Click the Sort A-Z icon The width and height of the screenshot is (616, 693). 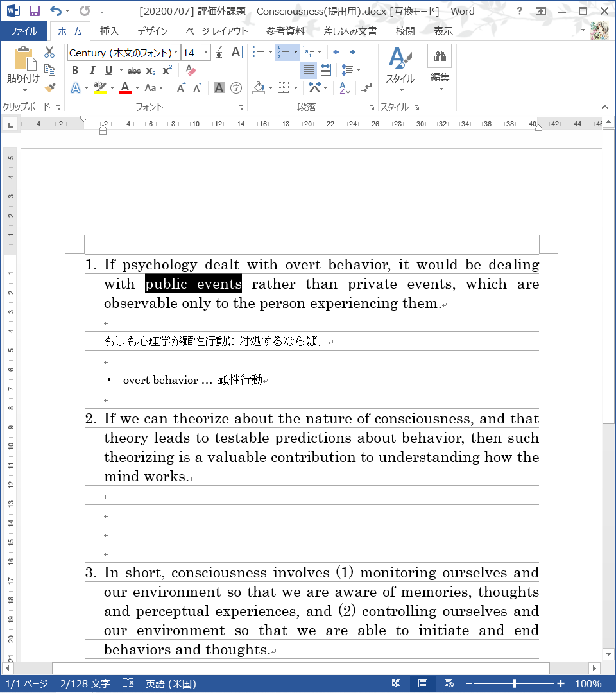pos(345,88)
